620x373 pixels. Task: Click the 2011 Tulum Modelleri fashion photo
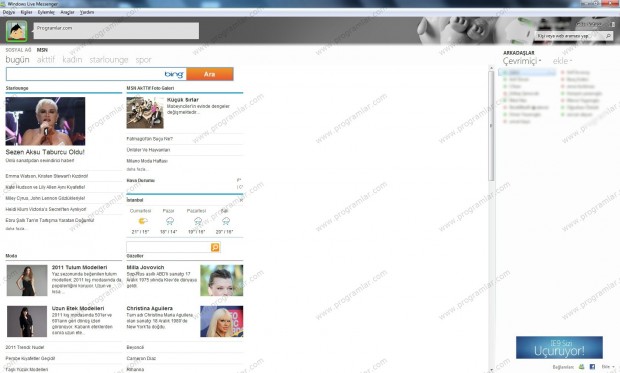[27, 280]
